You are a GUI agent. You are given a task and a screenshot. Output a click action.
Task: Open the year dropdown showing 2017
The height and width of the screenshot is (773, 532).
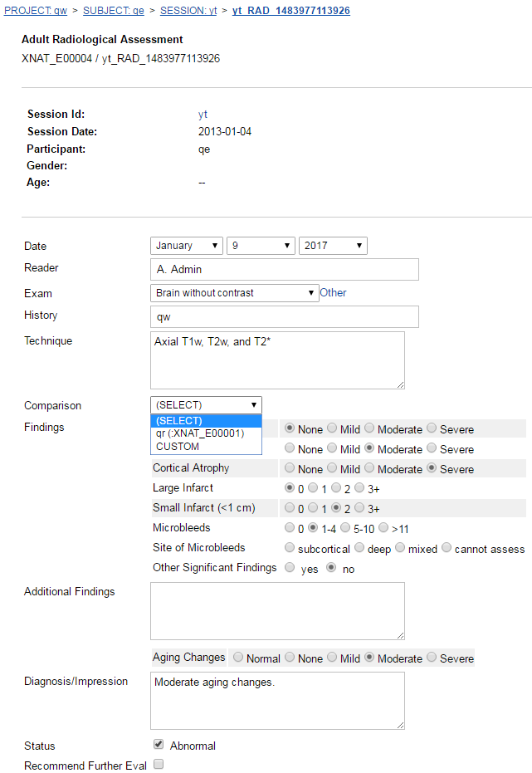coord(333,246)
